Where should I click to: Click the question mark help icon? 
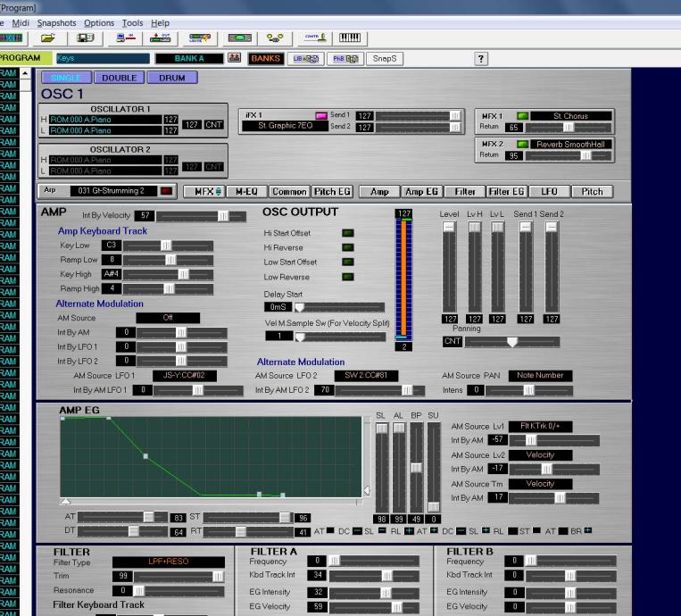pyautogui.click(x=482, y=59)
